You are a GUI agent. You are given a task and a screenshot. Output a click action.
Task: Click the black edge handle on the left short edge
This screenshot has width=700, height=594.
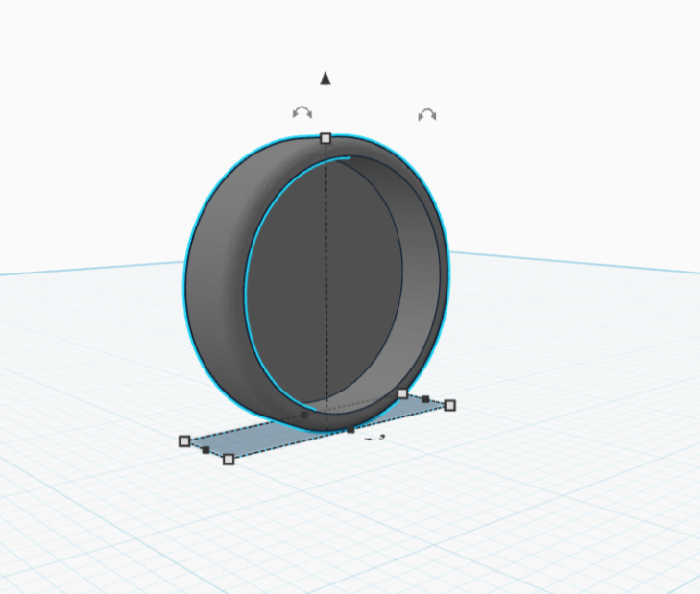(x=205, y=450)
